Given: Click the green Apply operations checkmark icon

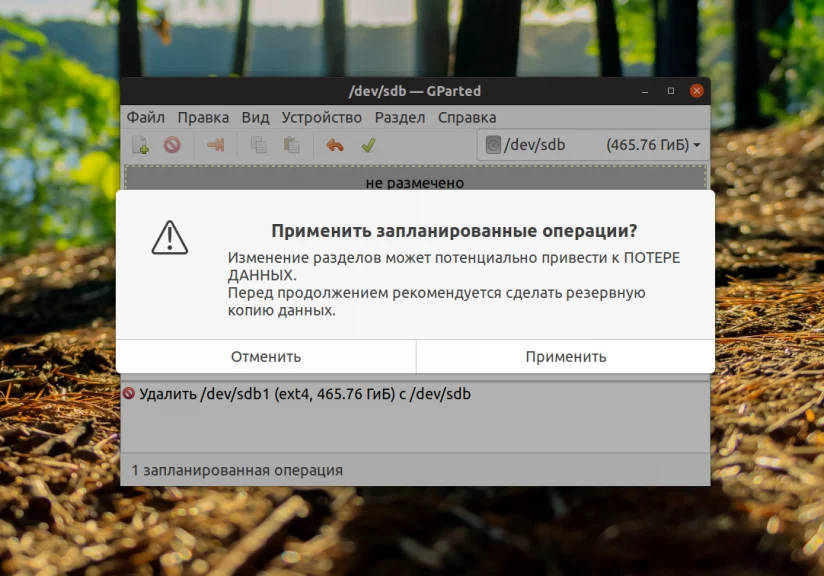Looking at the screenshot, I should (x=368, y=144).
